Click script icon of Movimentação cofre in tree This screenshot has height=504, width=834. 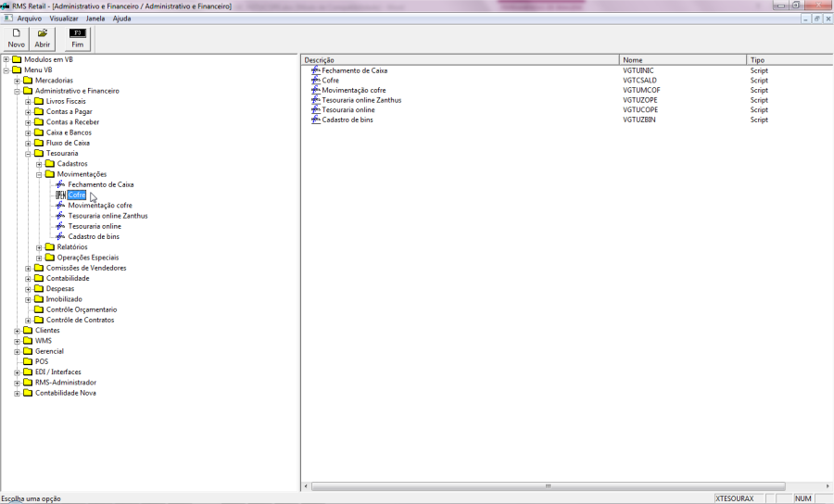(x=60, y=206)
